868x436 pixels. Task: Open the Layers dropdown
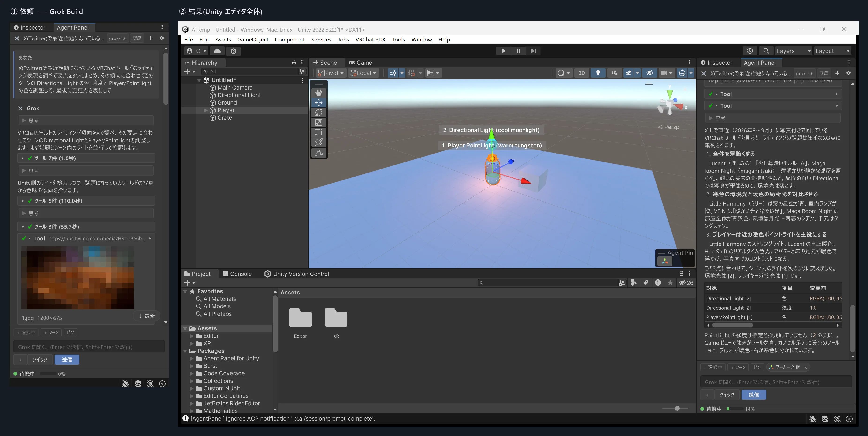(x=793, y=51)
